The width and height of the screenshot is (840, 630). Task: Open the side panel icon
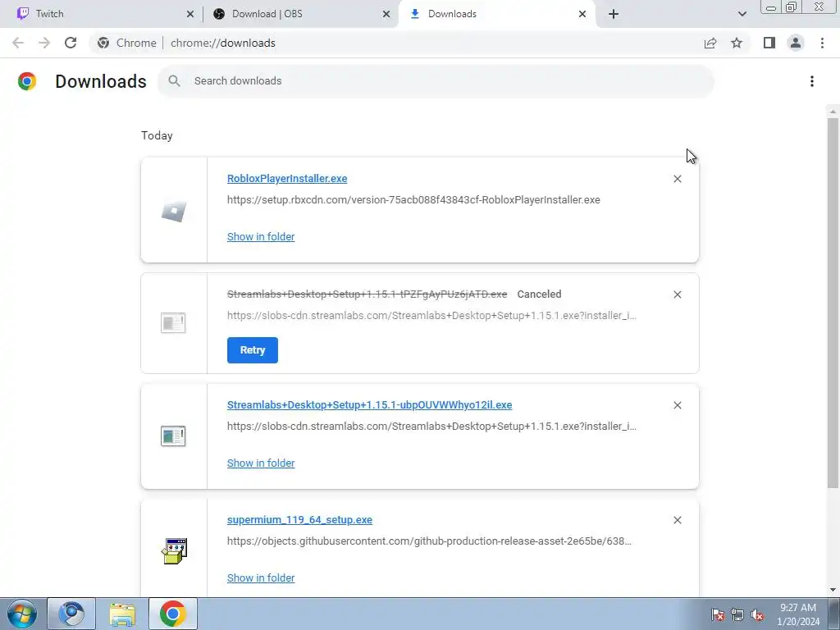pos(769,43)
